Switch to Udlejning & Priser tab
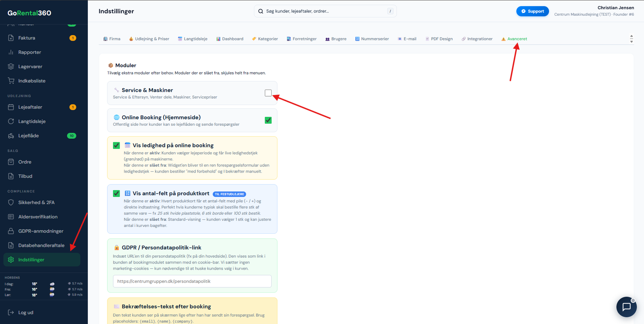The width and height of the screenshot is (644, 324). 149,39
